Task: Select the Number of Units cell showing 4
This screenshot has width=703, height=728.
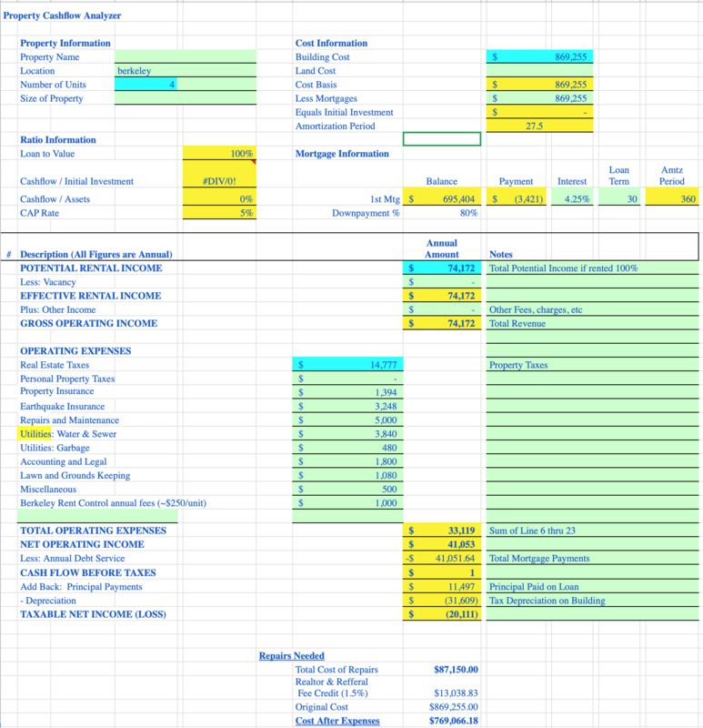Action: pyautogui.click(x=146, y=85)
